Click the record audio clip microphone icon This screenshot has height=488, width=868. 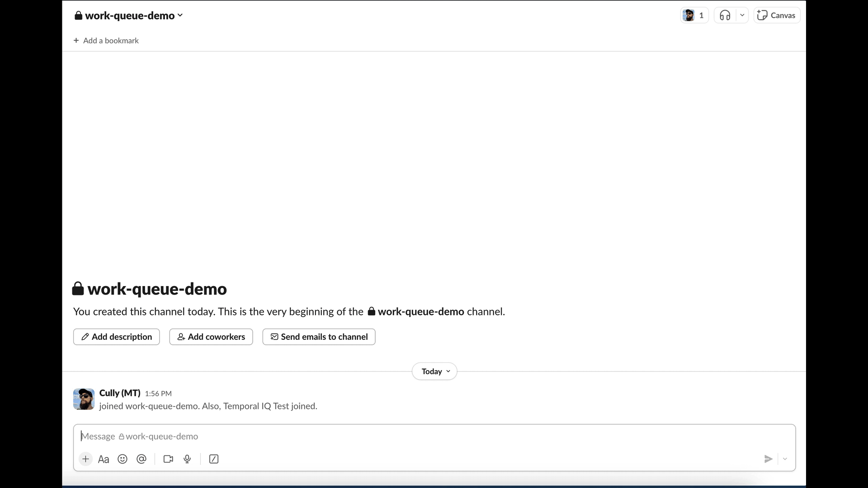[x=187, y=459]
